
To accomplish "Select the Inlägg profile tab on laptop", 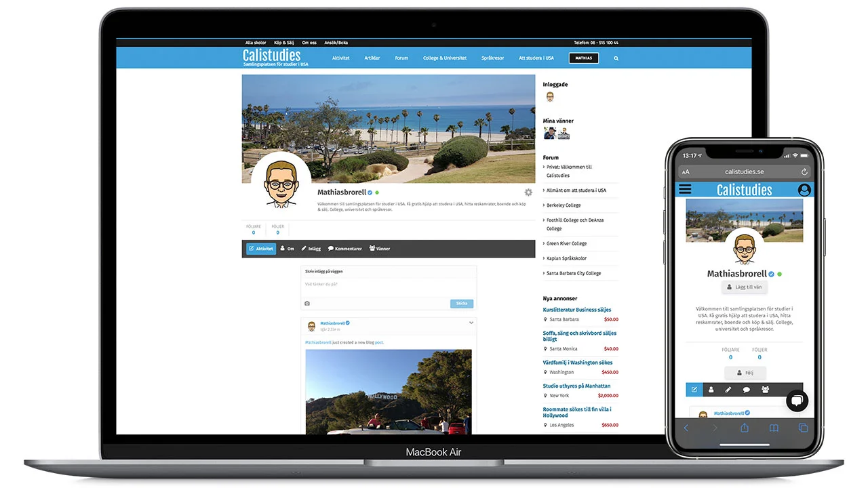I will click(x=311, y=249).
